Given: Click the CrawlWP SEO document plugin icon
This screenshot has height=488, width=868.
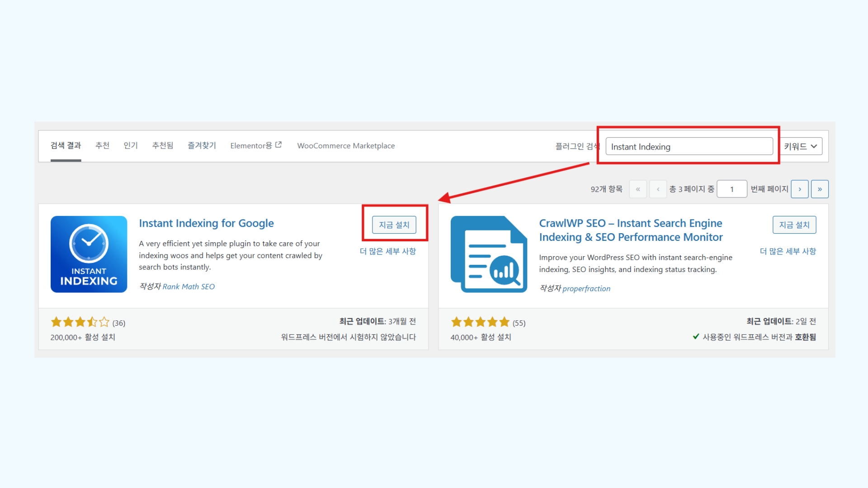Looking at the screenshot, I should 489,254.
